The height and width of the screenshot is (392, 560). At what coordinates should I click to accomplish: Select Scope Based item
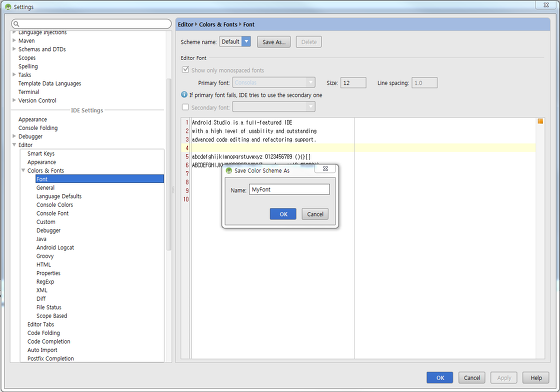coord(52,316)
